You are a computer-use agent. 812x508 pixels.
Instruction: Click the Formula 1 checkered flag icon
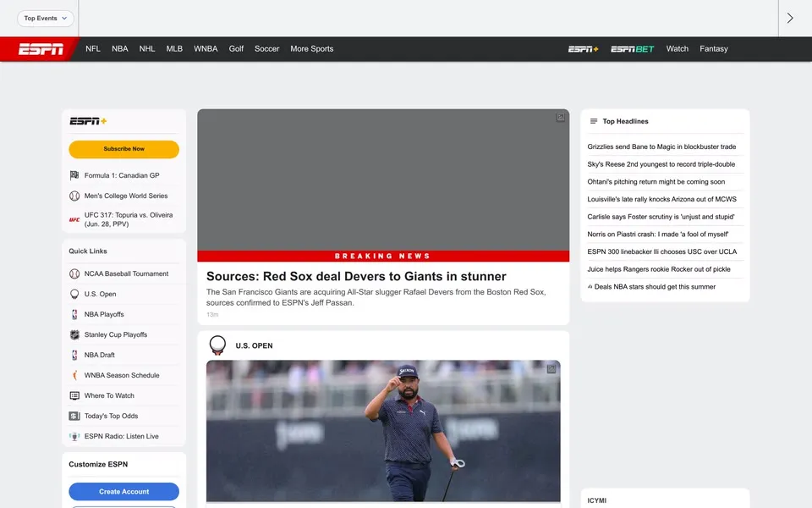point(74,175)
